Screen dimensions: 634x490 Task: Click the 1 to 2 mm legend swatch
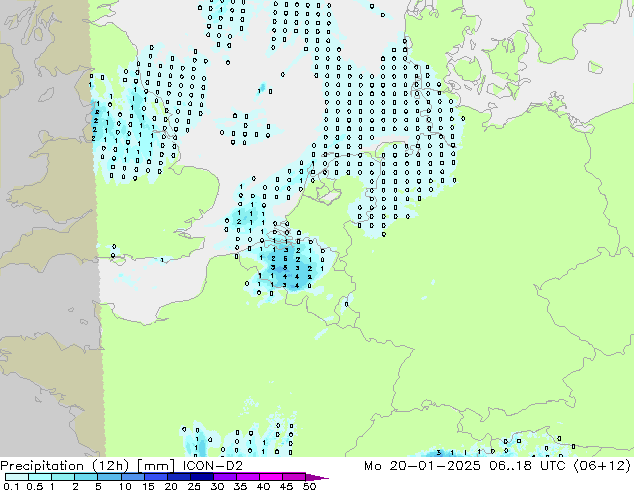63,477
